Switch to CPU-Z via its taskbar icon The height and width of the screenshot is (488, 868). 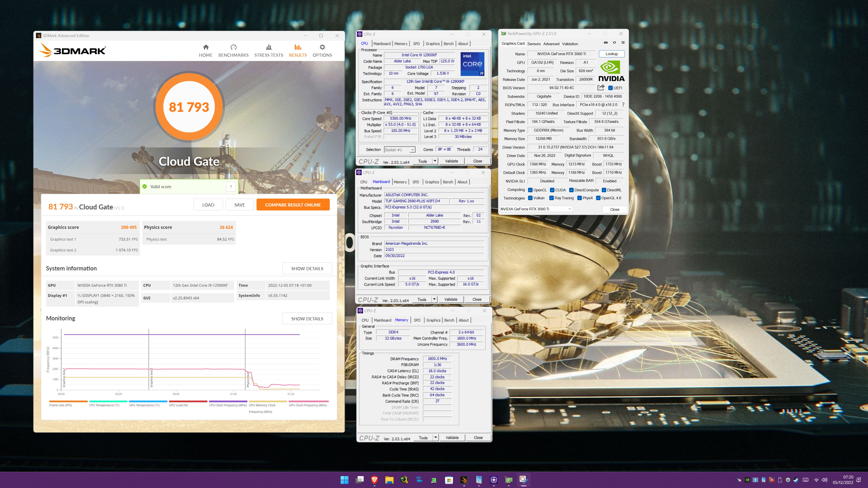494,480
